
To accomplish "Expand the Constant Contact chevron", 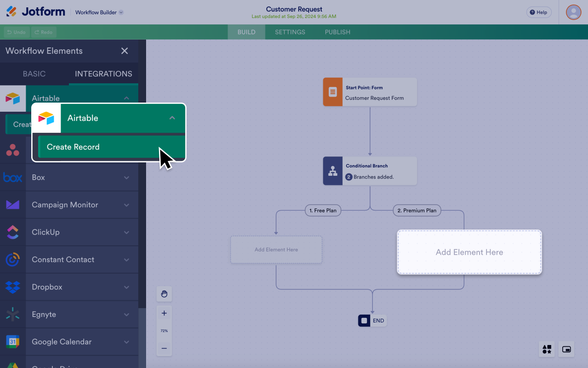I will 126,259.
